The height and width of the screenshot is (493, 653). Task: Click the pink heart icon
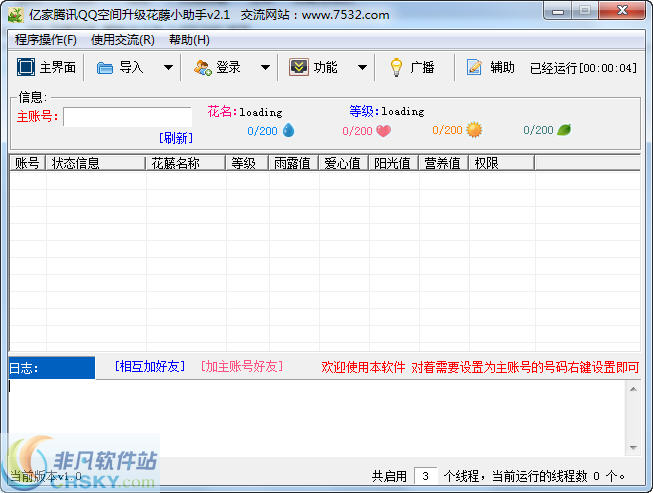(x=384, y=131)
